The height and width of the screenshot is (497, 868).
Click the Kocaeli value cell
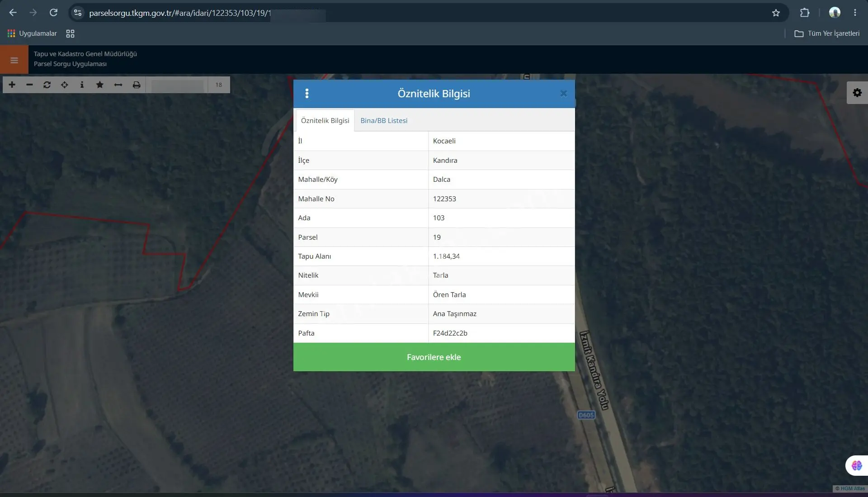pos(501,141)
